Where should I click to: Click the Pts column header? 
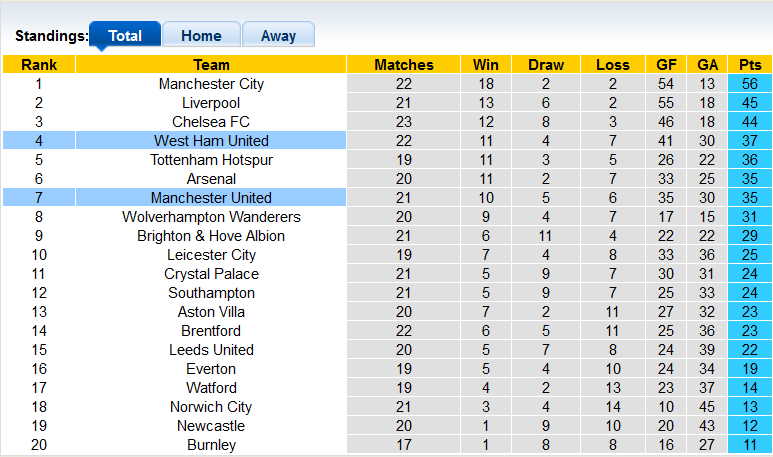pos(749,65)
